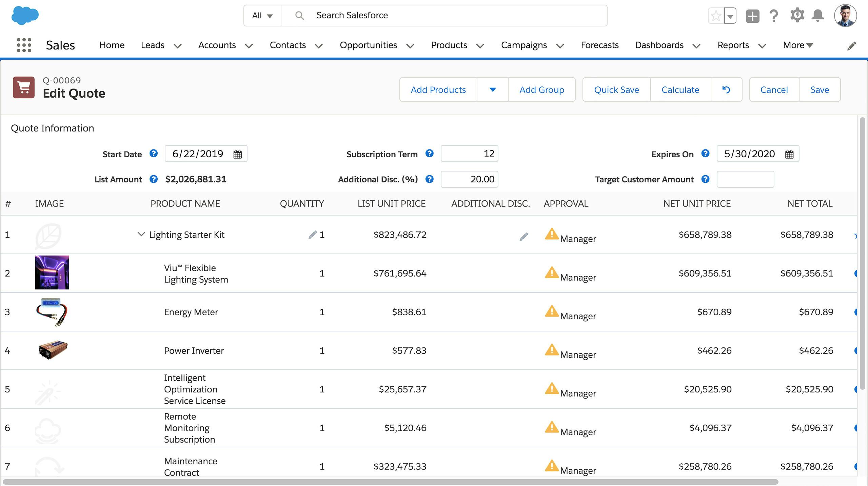Open the Expires On calendar picker

[789, 154]
